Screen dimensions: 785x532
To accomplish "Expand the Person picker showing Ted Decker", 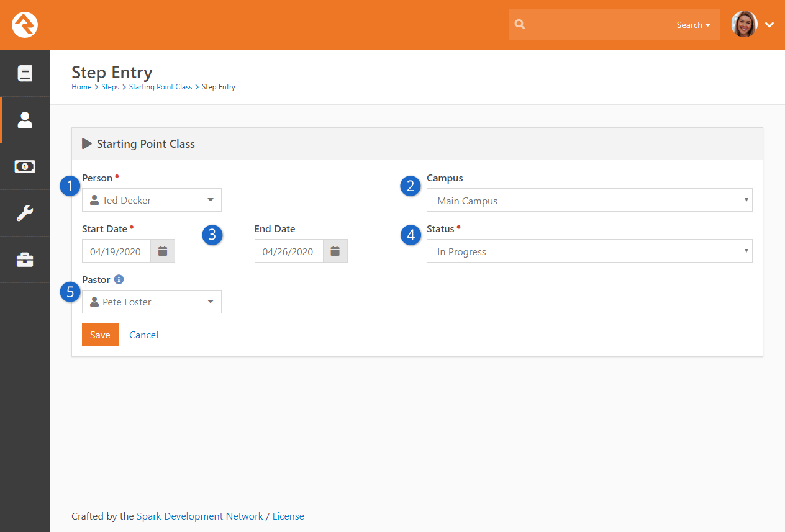I will 152,201.
